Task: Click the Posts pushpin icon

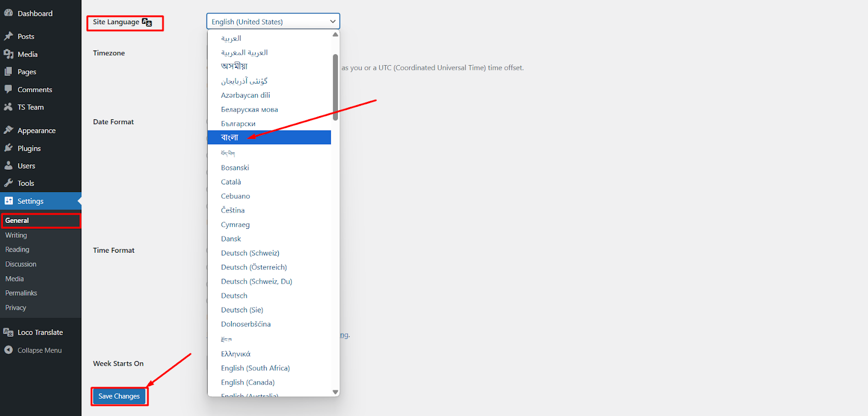Action: point(9,36)
